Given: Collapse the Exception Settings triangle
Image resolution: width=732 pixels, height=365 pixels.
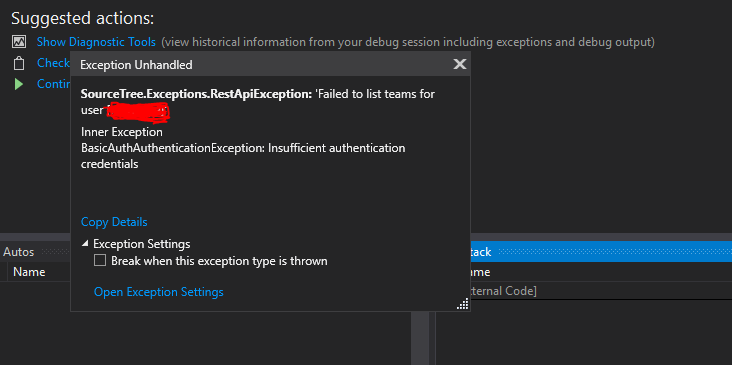Looking at the screenshot, I should (85, 243).
